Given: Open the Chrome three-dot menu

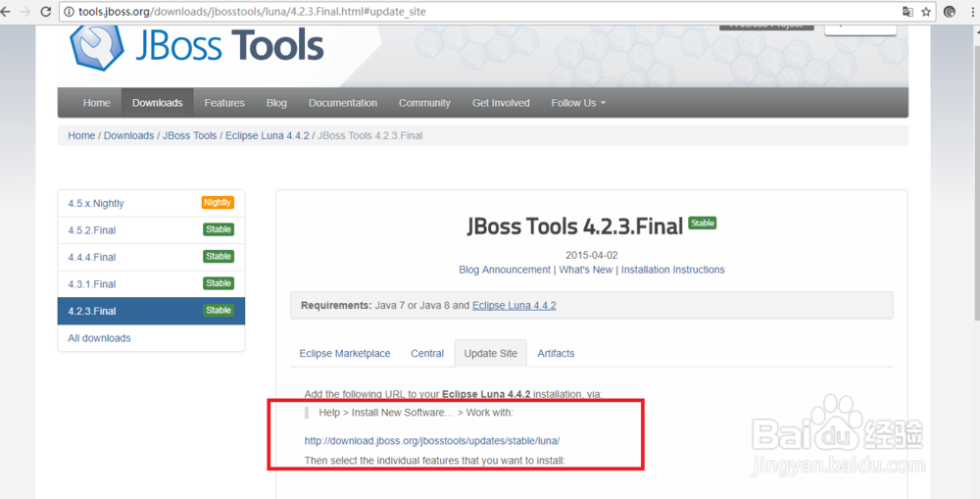Looking at the screenshot, I should (x=972, y=11).
